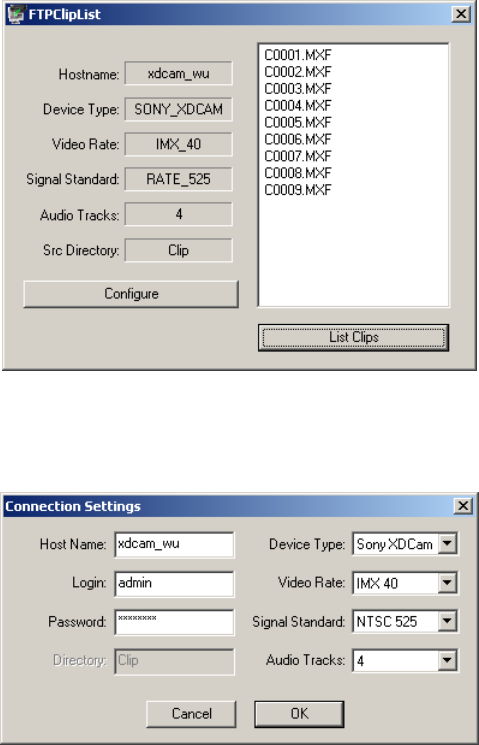The image size is (479, 745).
Task: Focus the Login input field
Action: (x=174, y=583)
